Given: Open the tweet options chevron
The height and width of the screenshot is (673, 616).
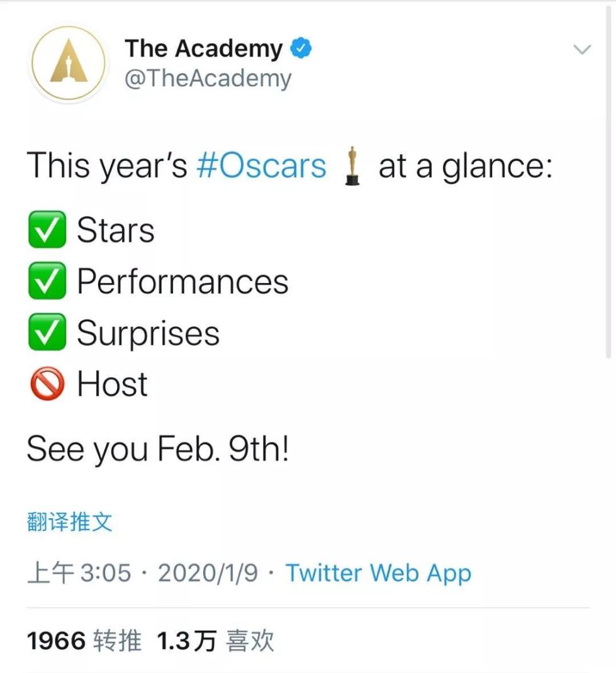Looking at the screenshot, I should point(583,49).
